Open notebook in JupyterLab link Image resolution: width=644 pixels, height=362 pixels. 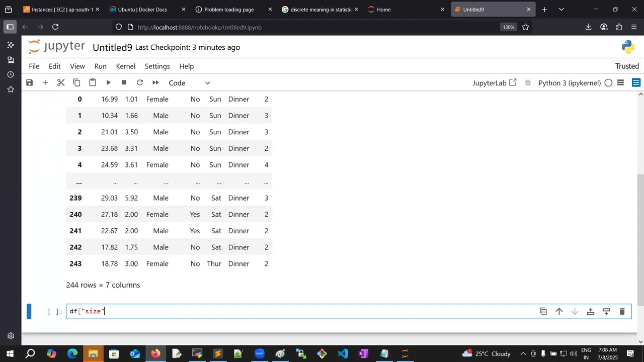coord(494,83)
